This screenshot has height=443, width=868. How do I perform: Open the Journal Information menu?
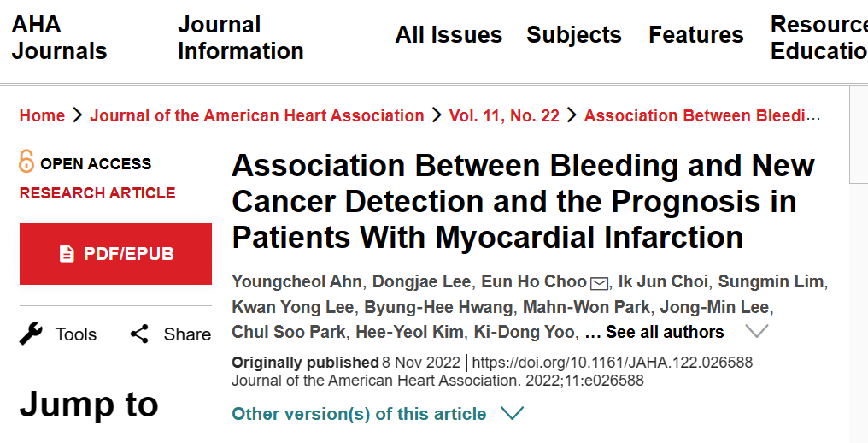240,38
